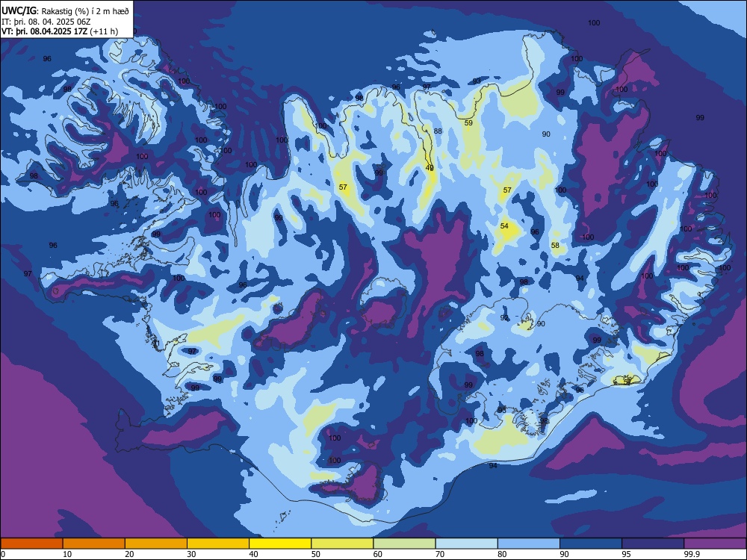
Task: Click the map humidity value '58'
Action: pyautogui.click(x=555, y=245)
